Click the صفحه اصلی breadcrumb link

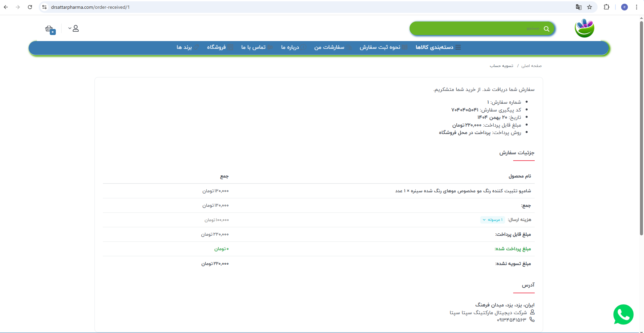[x=531, y=66]
